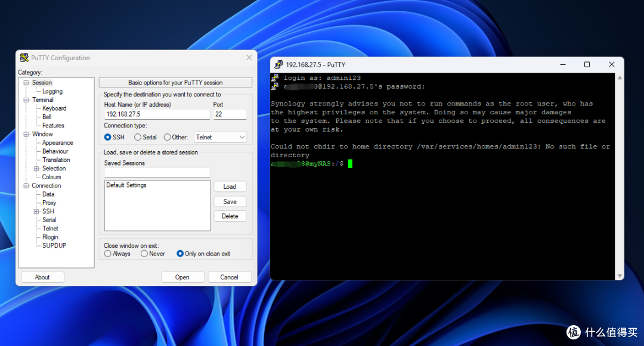Open the Serial category in tree

click(49, 220)
